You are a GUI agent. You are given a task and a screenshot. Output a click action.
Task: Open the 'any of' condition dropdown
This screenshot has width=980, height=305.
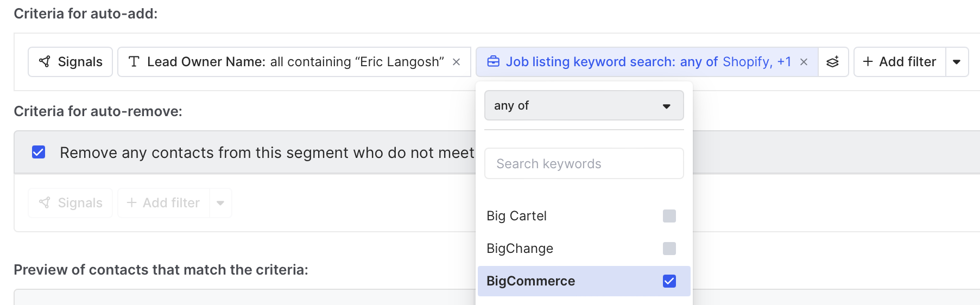tap(584, 105)
